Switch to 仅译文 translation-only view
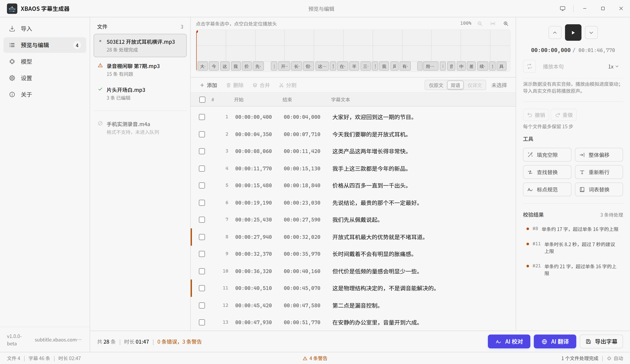This screenshot has width=630, height=364. coord(474,85)
